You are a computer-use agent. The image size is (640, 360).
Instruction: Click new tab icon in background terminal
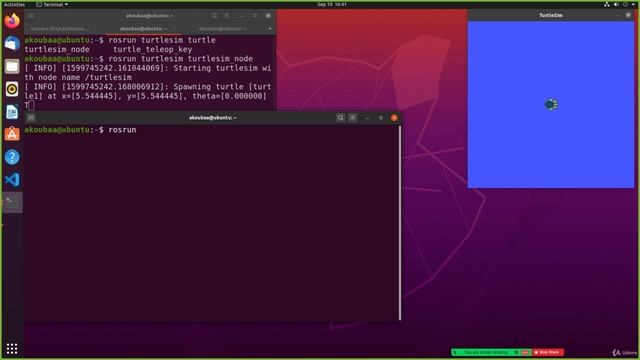31,16
